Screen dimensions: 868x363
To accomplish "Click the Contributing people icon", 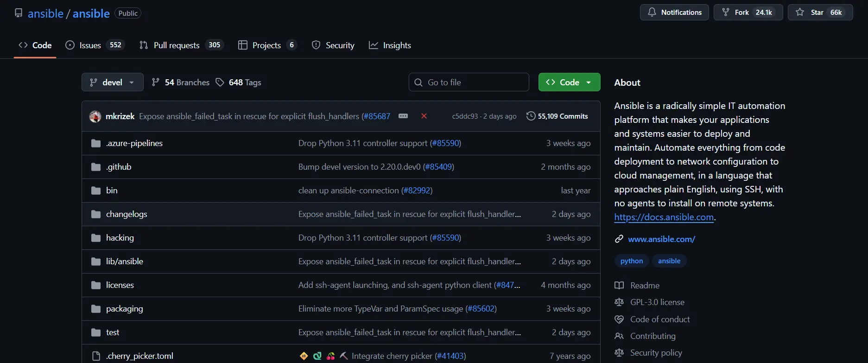I will pos(619,336).
